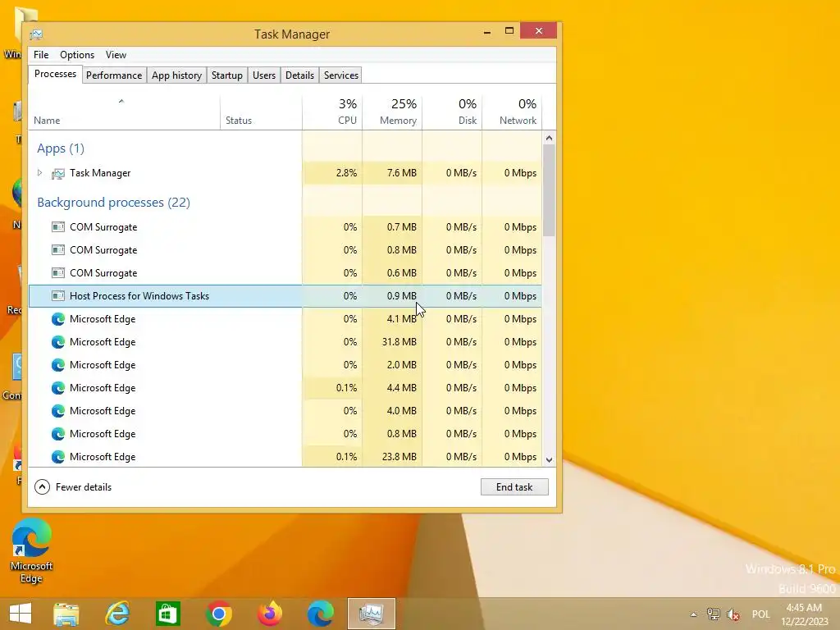Launch Google Chrome from the taskbar

click(x=218, y=614)
